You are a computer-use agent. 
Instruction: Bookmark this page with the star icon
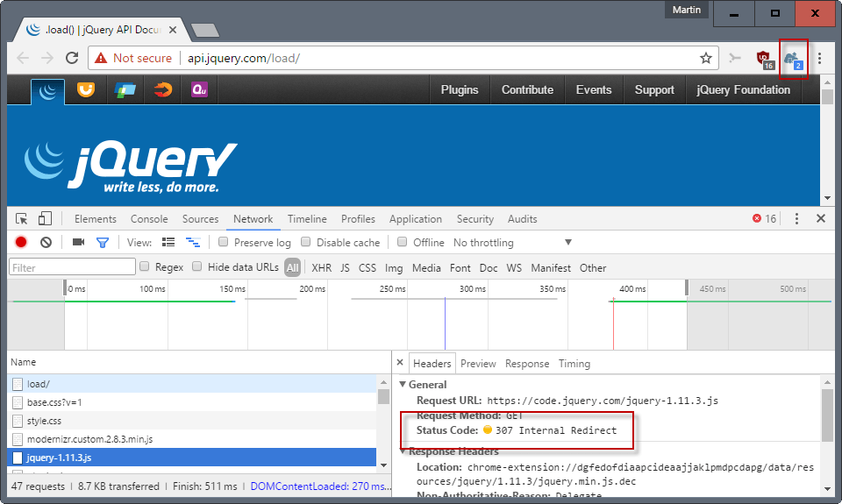point(705,58)
